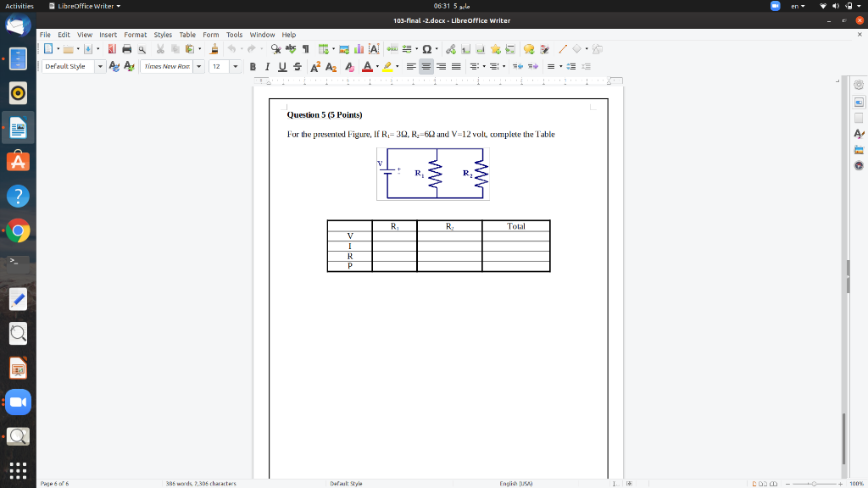Image resolution: width=868 pixels, height=488 pixels.
Task: Open the Format menu
Action: point(135,35)
